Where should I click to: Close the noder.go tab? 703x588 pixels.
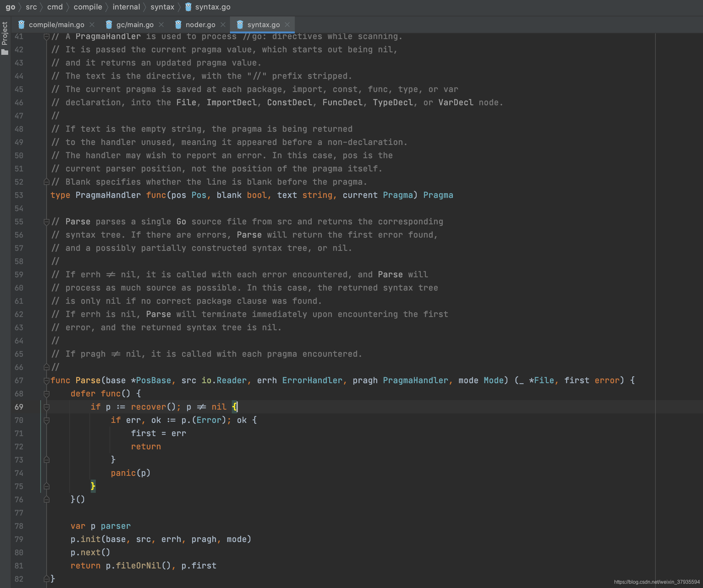[223, 25]
